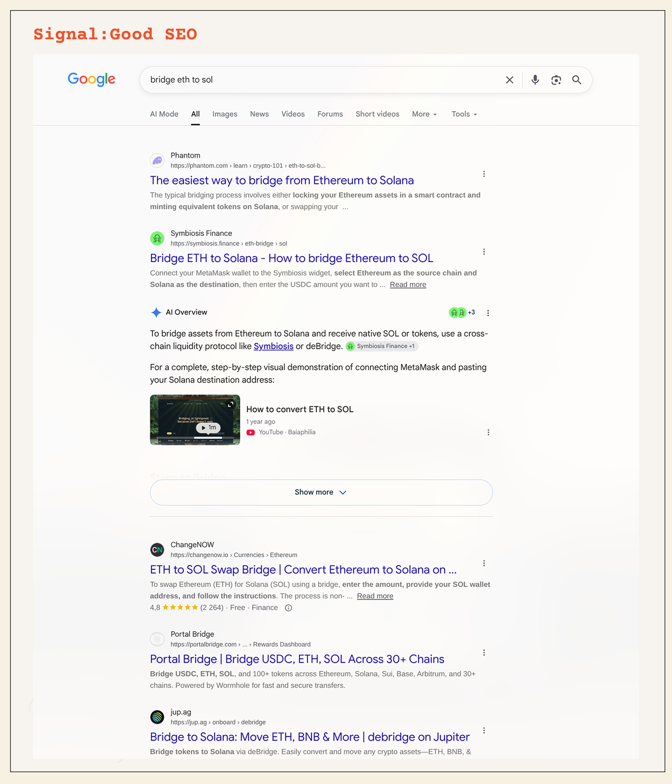Select the All results tab
Image resolution: width=672 pixels, height=784 pixels.
click(x=195, y=114)
